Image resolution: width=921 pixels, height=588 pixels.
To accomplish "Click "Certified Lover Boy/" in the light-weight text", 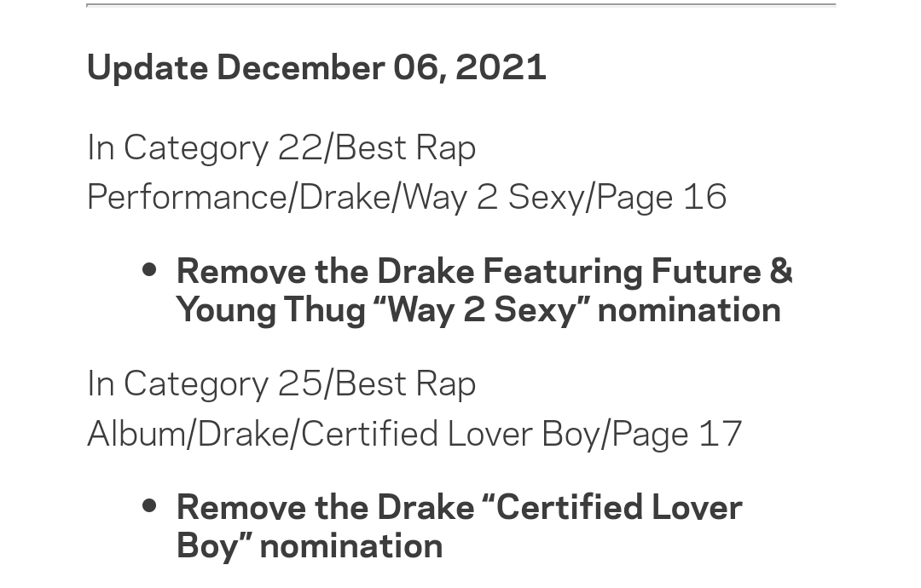I will click(x=457, y=435).
